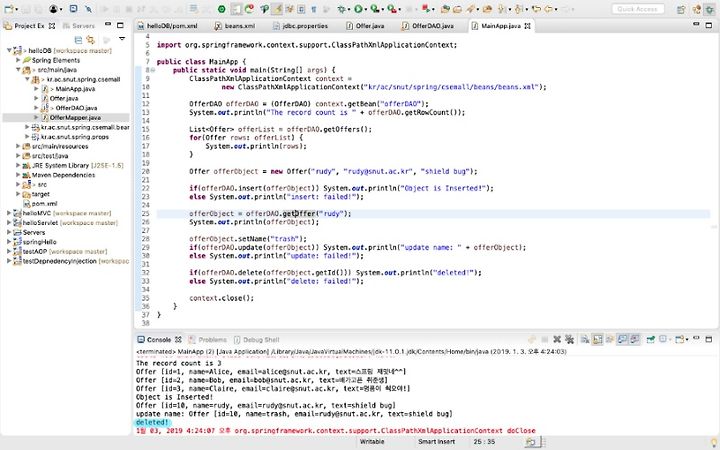Click the Open Type icon in the toolbar
720x450 pixels.
tap(445, 9)
